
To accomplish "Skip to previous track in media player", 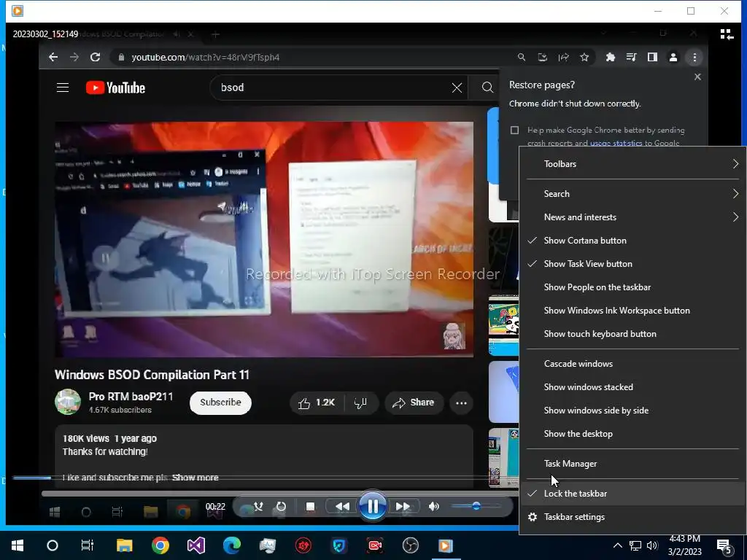I will coord(342,506).
